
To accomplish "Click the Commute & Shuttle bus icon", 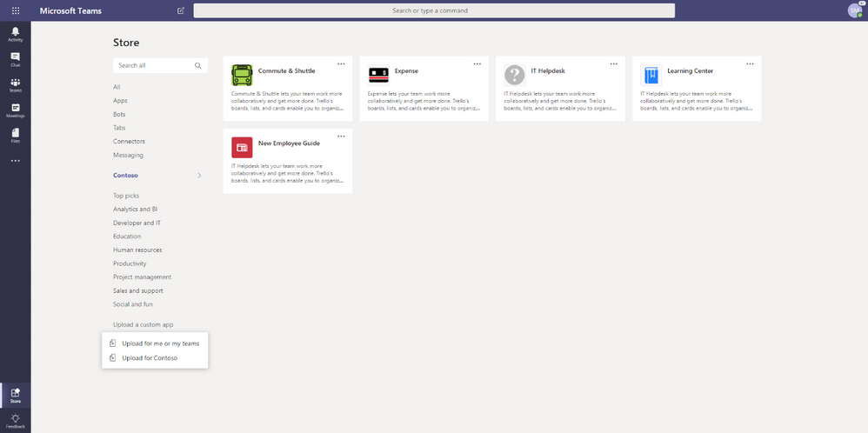I will coord(242,75).
